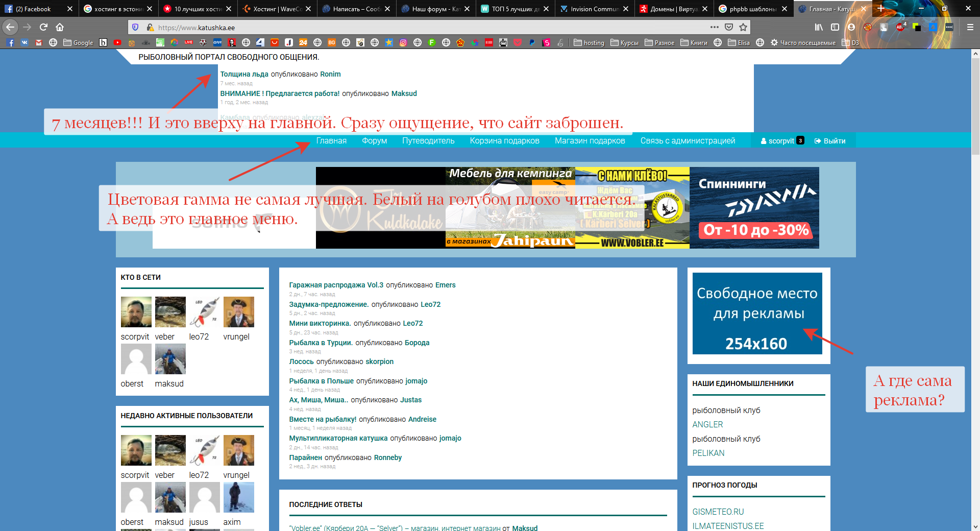Open Корзина подарков in site menu

click(504, 140)
